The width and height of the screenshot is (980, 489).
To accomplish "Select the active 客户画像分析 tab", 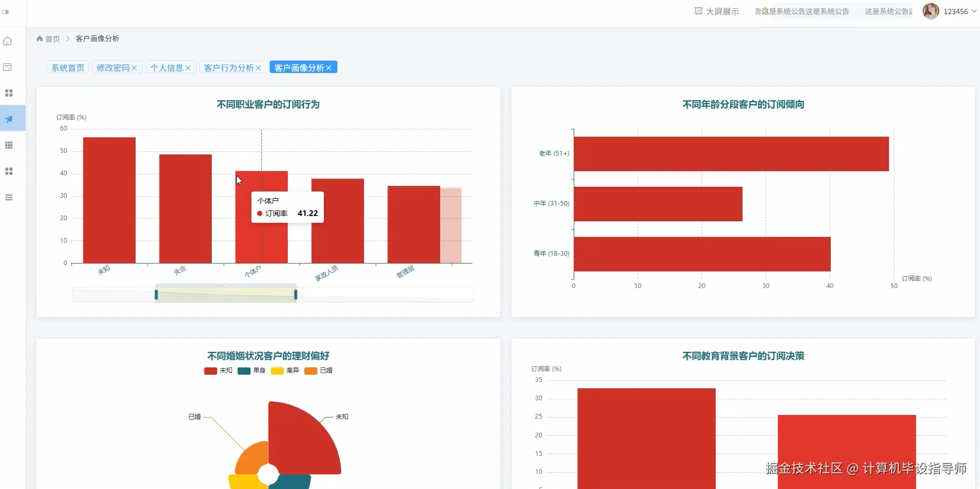I will coord(299,68).
